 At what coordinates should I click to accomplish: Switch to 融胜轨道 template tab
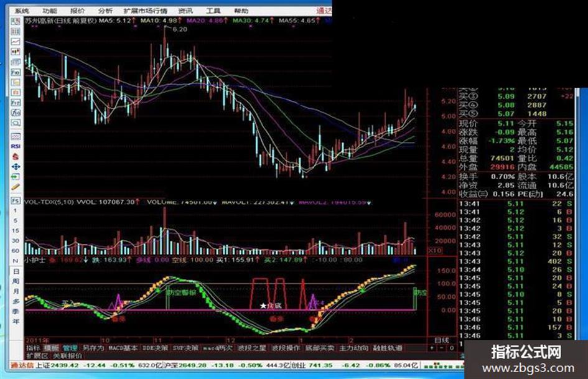point(388,349)
